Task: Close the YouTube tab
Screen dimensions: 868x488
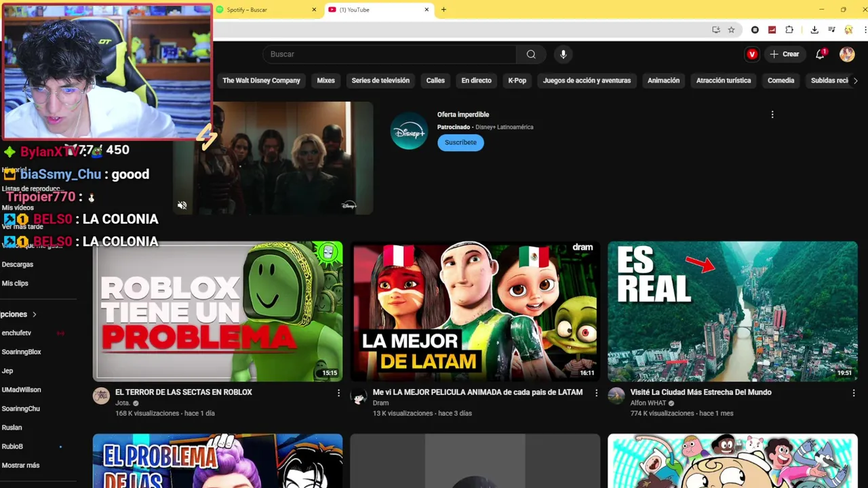Action: coord(427,9)
